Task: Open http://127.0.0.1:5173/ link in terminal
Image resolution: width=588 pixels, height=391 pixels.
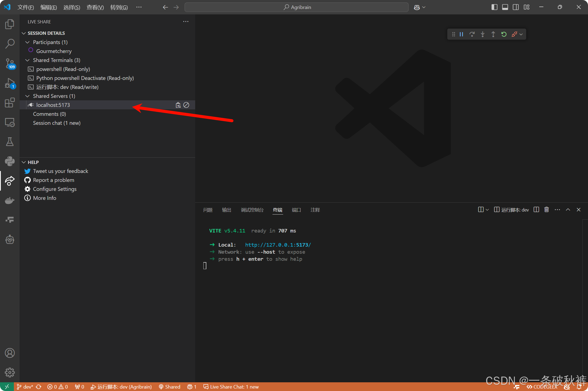Action: [278, 245]
